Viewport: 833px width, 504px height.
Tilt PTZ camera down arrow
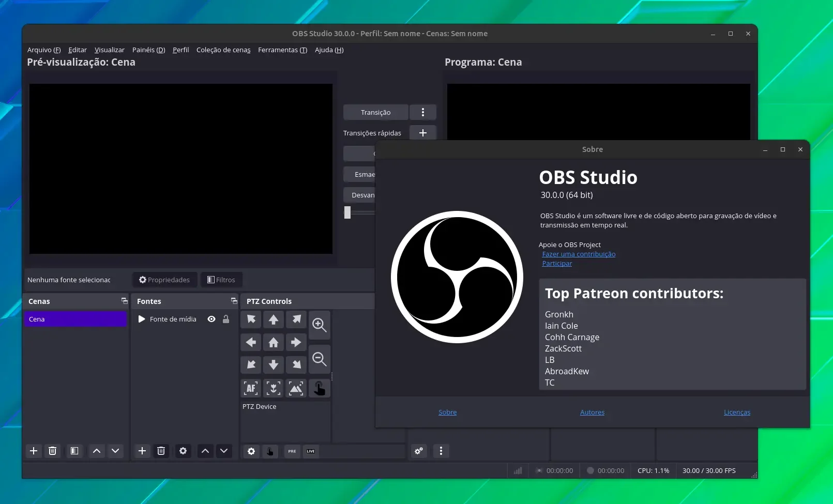point(274,365)
